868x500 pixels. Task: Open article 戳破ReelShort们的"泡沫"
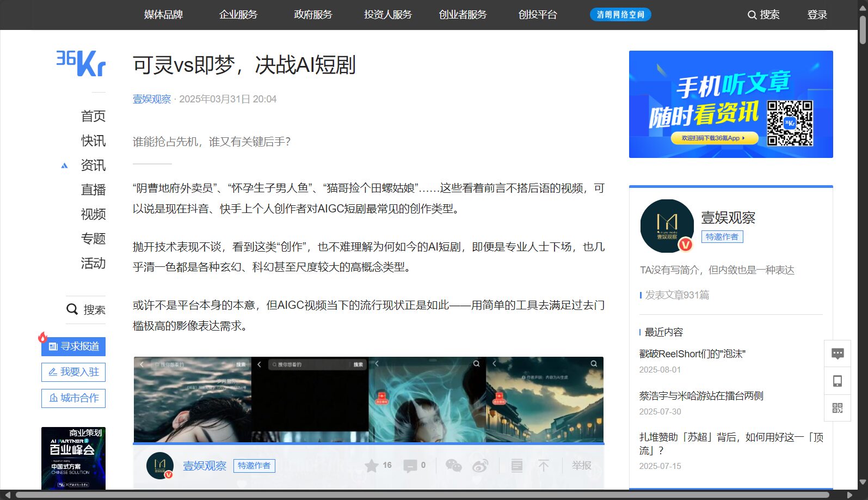click(692, 354)
